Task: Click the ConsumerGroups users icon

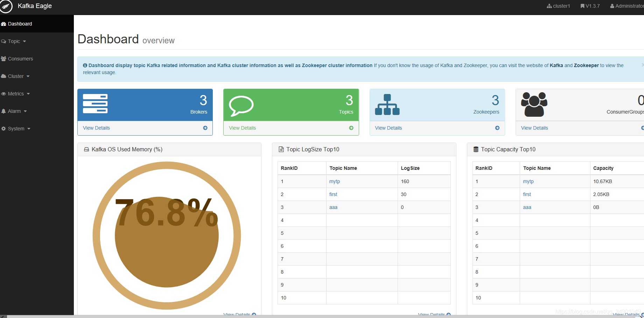Action: click(534, 104)
